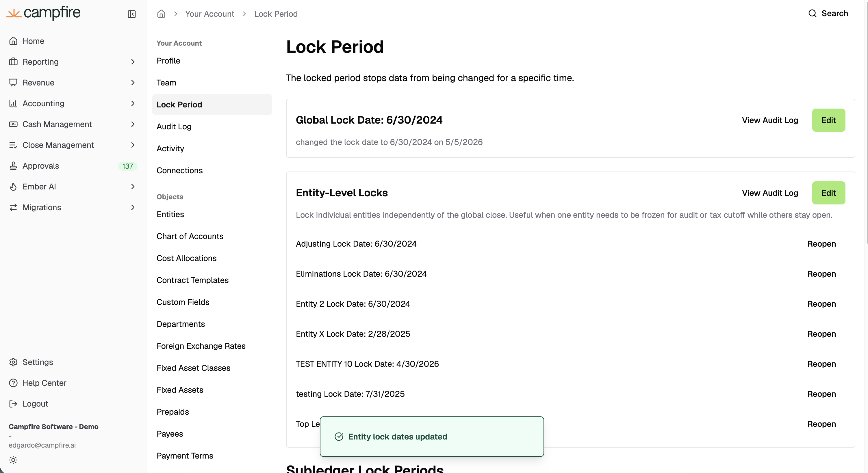The image size is (868, 473).
Task: Click the home breadcrumb icon
Action: (x=161, y=14)
